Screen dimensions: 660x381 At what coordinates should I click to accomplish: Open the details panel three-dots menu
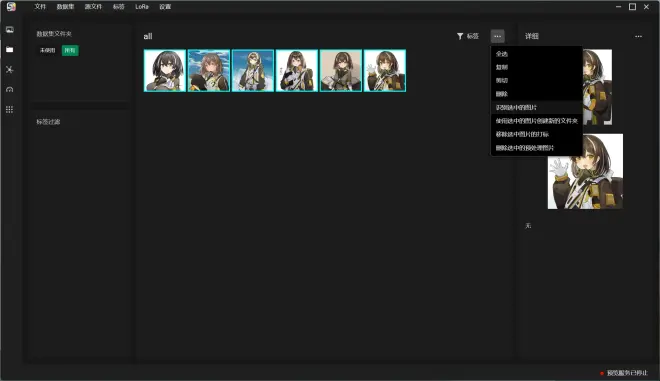(x=639, y=36)
